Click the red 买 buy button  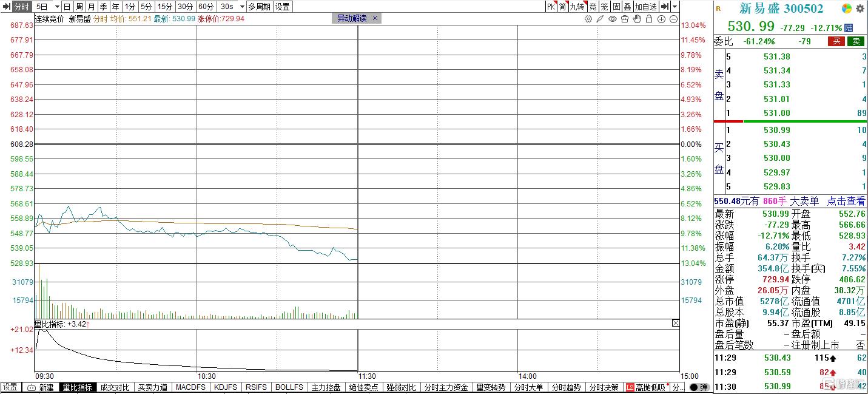[x=837, y=41]
